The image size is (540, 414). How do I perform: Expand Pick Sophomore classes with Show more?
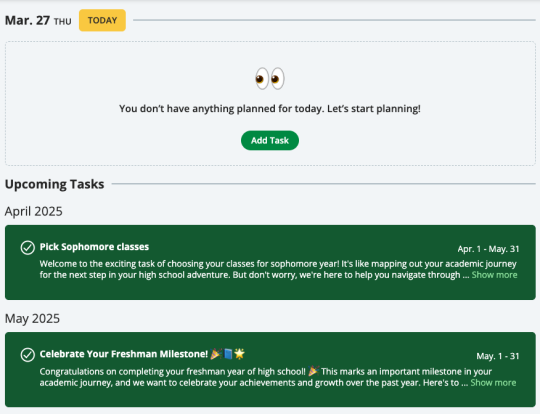[494, 275]
